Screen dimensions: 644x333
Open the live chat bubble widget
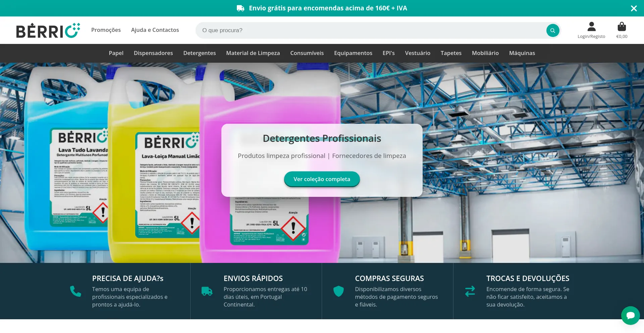coord(630,315)
